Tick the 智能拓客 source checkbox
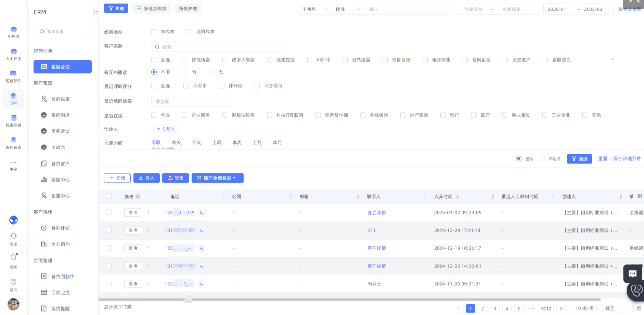This screenshot has width=644, height=315. tap(185, 60)
